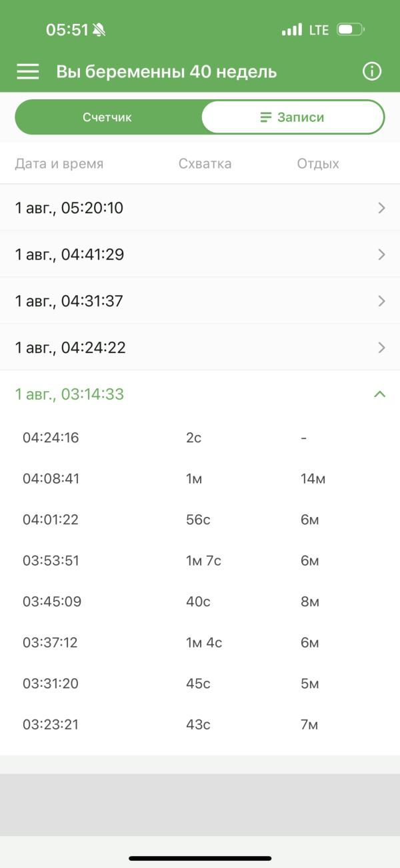400x868 pixels.
Task: Expand the 04:31:37 session chevron
Action: (x=381, y=301)
